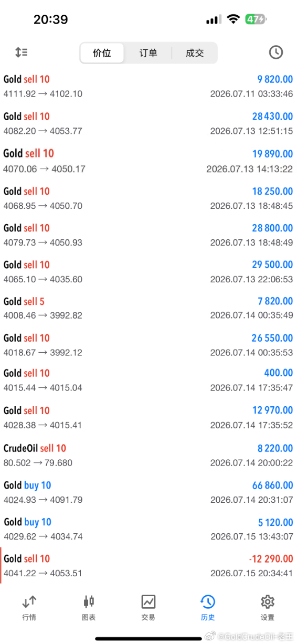Image resolution: width=297 pixels, height=644 pixels.
Task: Select the Gold trade with 400.00 profit
Action: point(148,381)
